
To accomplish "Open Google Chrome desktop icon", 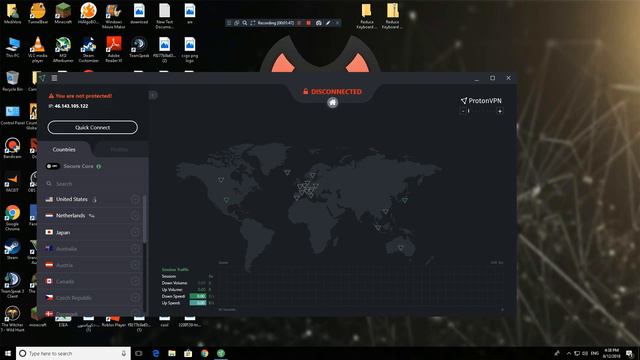I will click(x=12, y=218).
